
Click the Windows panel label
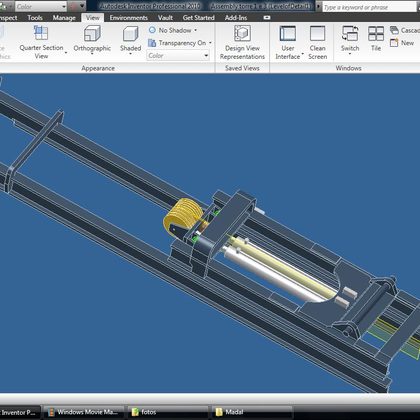pos(348,68)
